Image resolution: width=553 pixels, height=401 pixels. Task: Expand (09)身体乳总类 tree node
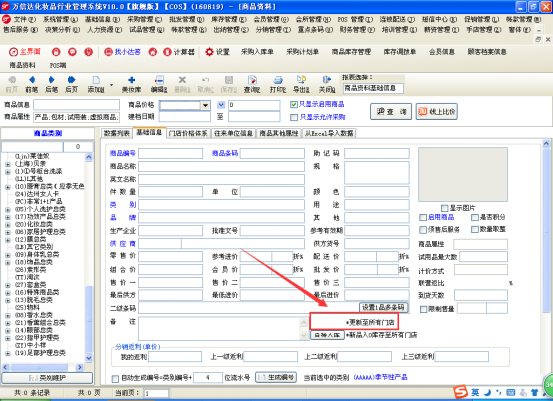8,255
